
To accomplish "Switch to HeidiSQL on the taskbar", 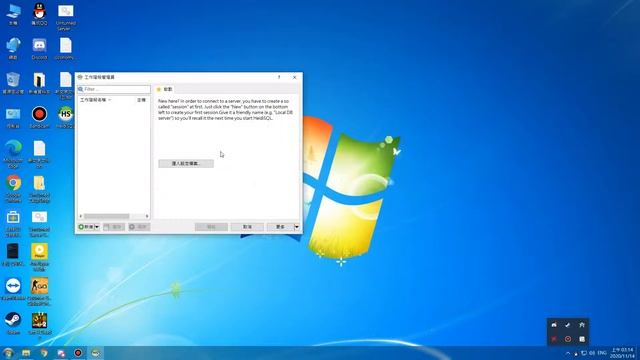I will [x=96, y=353].
